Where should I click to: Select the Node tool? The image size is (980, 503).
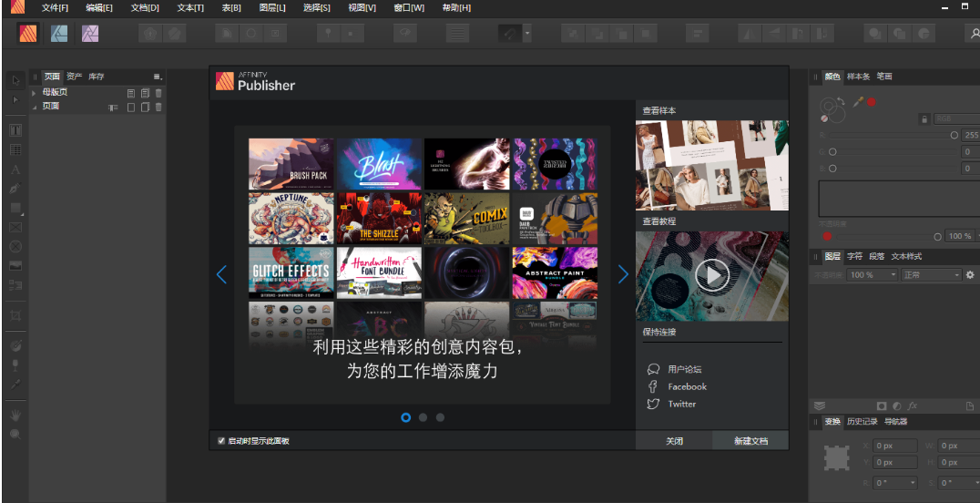(x=15, y=100)
